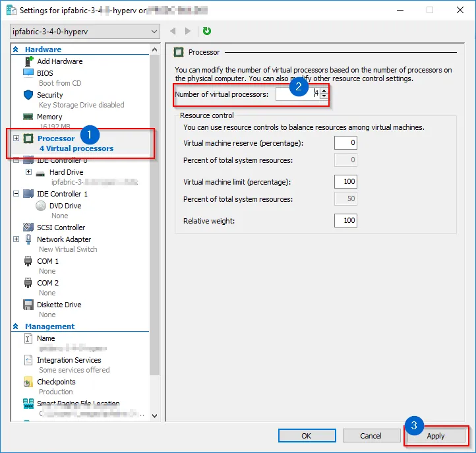The image size is (476, 453).
Task: Click the Virtual machine reserve percentage field
Action: (x=345, y=142)
